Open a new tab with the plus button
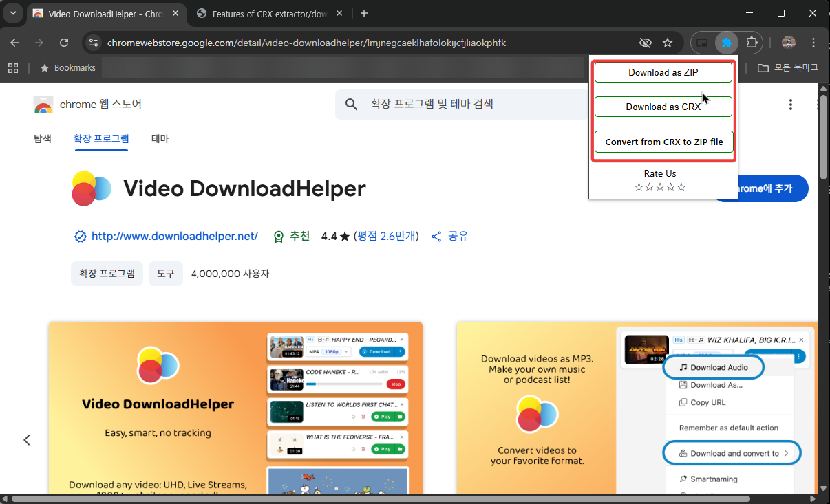 pyautogui.click(x=364, y=13)
